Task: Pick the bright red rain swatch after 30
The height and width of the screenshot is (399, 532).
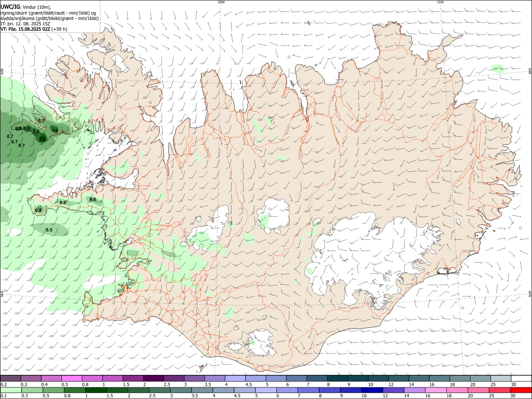Action: click(520, 390)
